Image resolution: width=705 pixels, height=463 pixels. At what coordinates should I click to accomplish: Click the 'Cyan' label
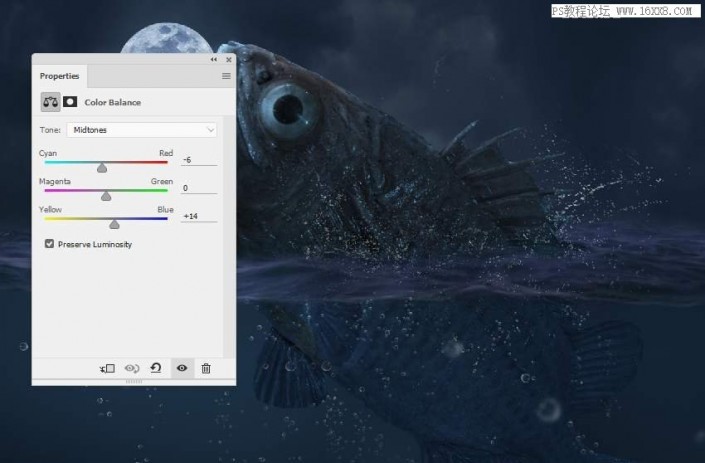(48, 153)
